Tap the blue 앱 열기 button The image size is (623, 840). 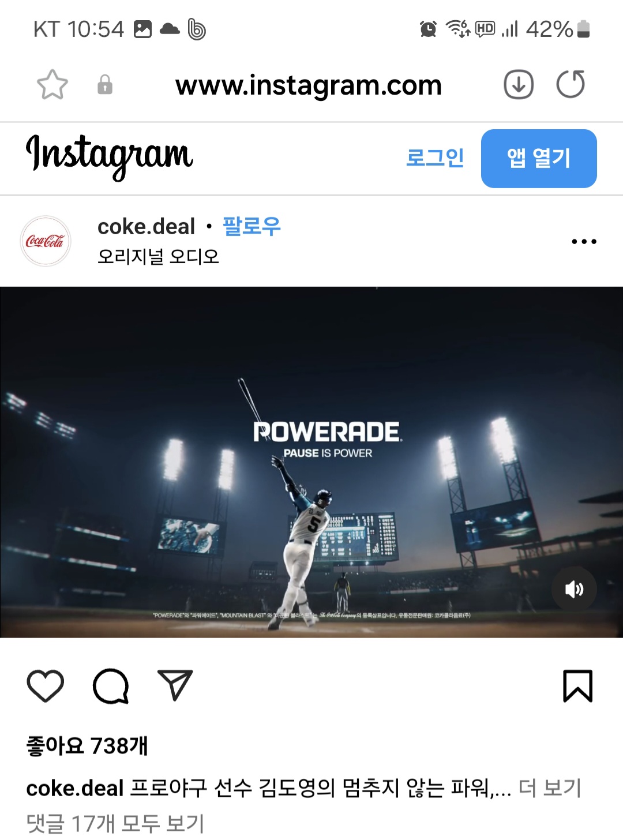pos(539,159)
